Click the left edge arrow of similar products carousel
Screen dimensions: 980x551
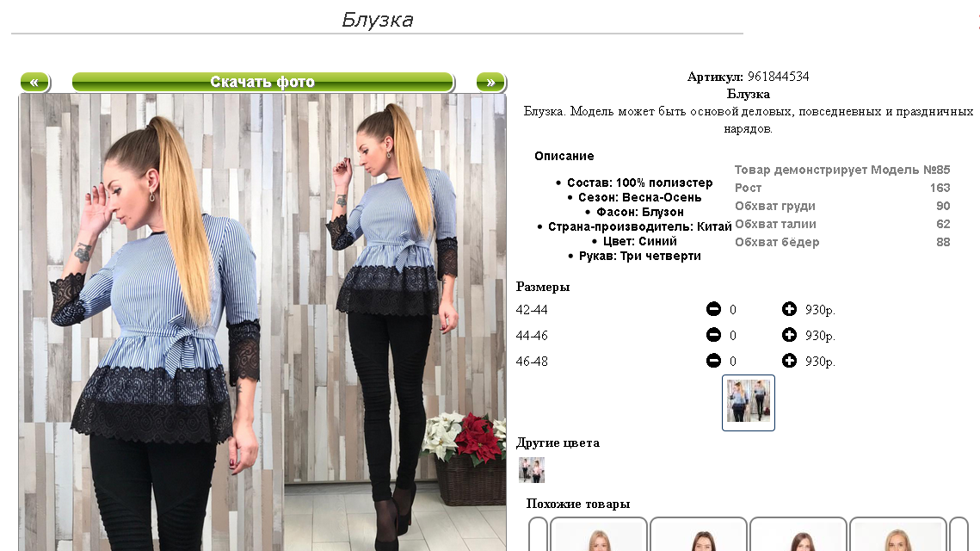click(x=538, y=535)
